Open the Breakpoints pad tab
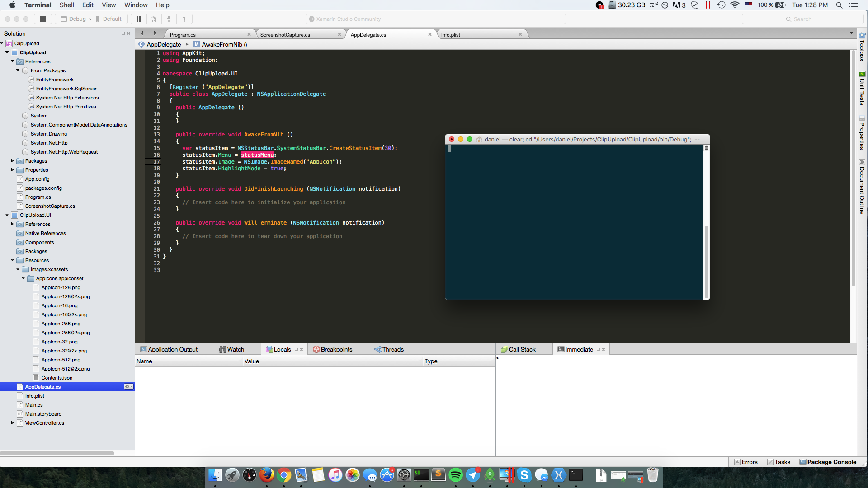868x488 pixels. 333,350
